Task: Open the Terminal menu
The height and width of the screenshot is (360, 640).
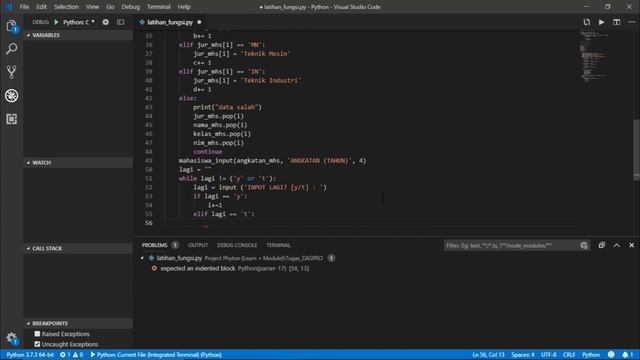Action: (159, 7)
